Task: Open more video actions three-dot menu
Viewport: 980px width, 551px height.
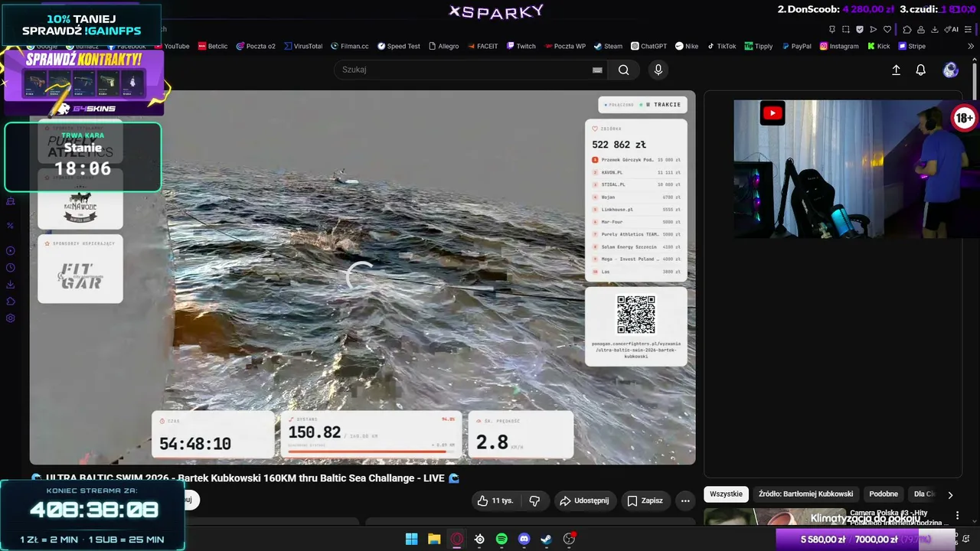Action: pyautogui.click(x=685, y=500)
